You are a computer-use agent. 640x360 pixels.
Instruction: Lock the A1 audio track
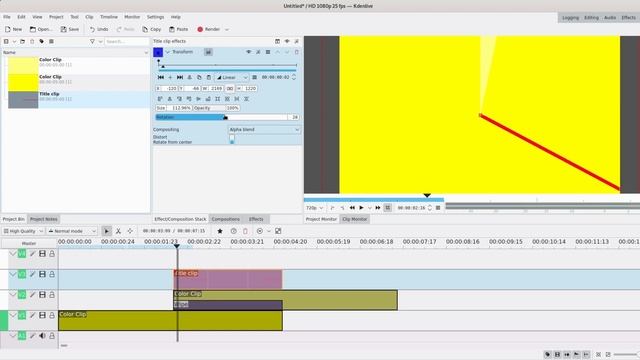tap(52, 336)
